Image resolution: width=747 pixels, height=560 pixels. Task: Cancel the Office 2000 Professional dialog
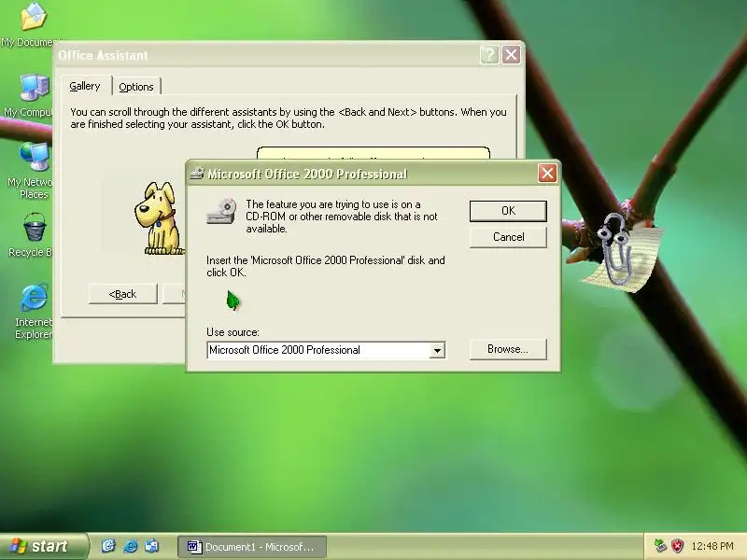pos(508,237)
